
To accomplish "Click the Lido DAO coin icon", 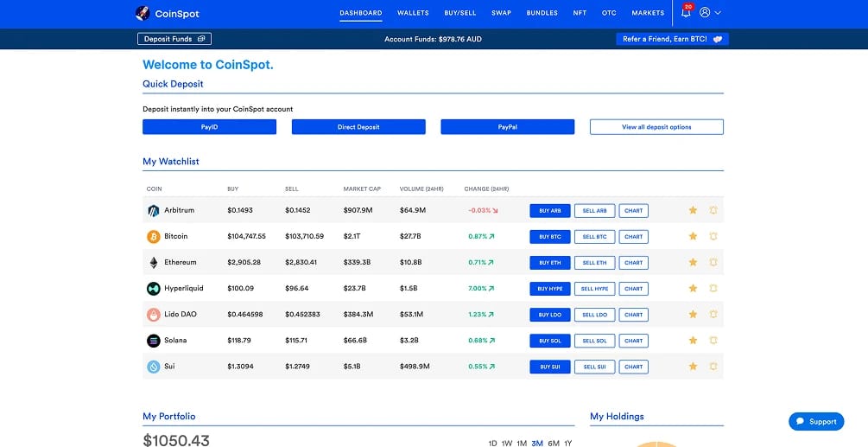I will tap(154, 315).
